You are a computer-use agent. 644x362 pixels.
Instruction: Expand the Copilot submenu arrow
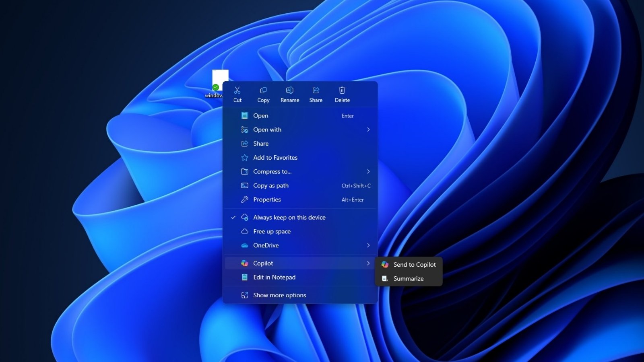368,263
